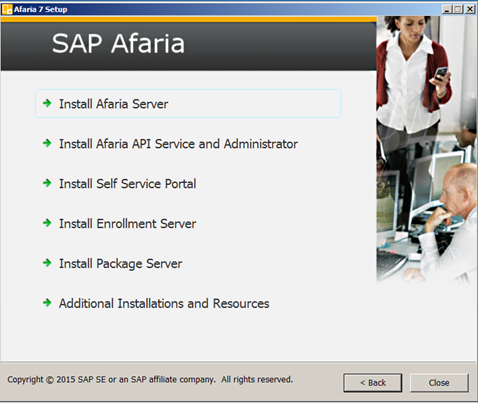
Task: Click the Afaria 7 Setup title bar icon
Action: click(7, 9)
